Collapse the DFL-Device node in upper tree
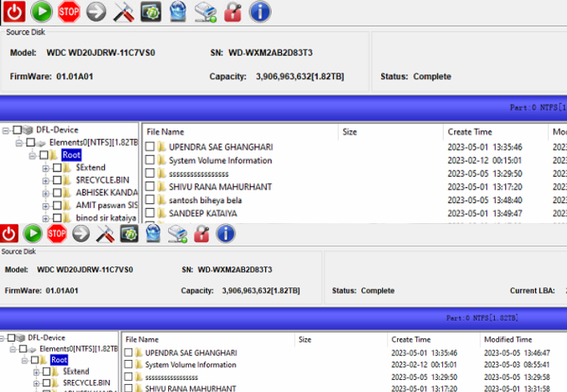Viewport: 567px width, 392px height. [6, 130]
